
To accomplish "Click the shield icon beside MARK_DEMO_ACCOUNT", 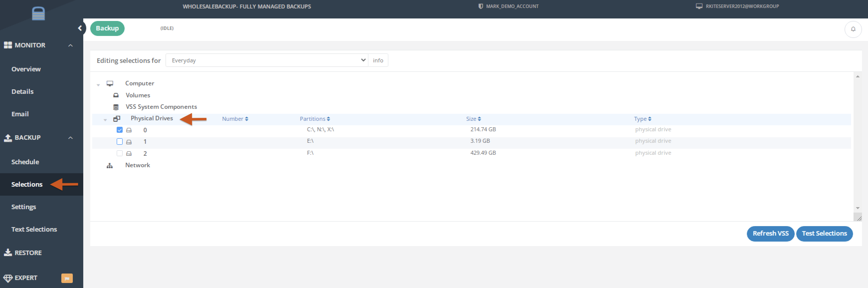I will (481, 6).
